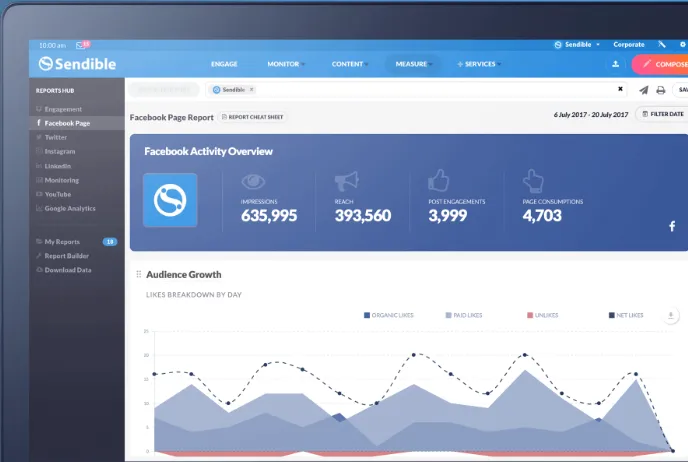688x462 pixels.
Task: Expand the Monitor menu
Action: tap(286, 64)
